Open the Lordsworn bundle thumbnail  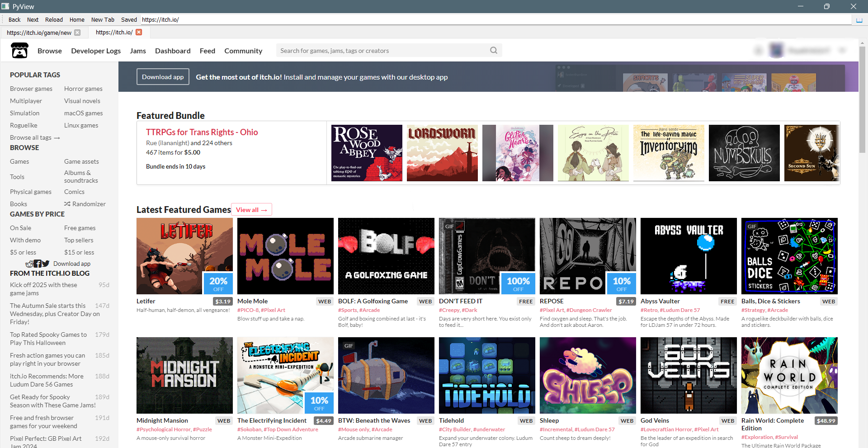pos(442,153)
